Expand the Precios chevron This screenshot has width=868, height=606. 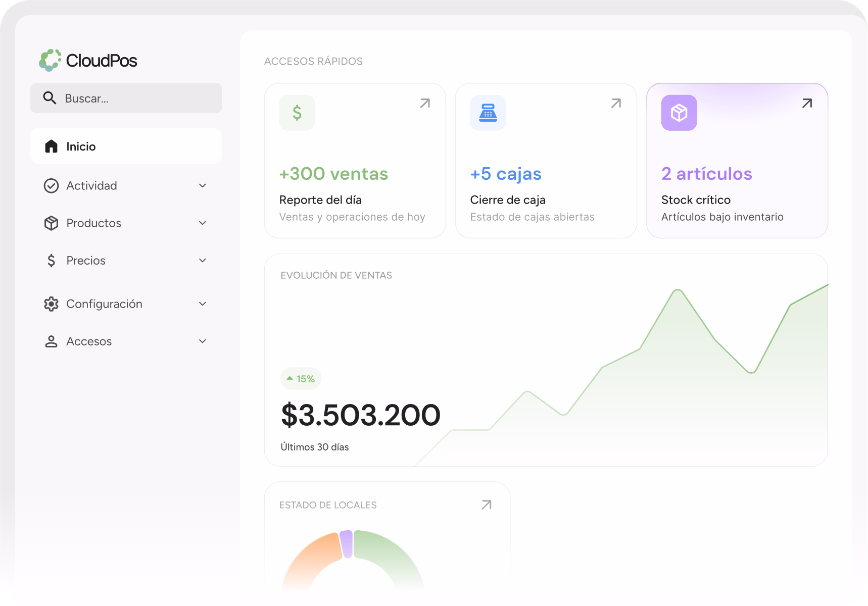point(203,261)
